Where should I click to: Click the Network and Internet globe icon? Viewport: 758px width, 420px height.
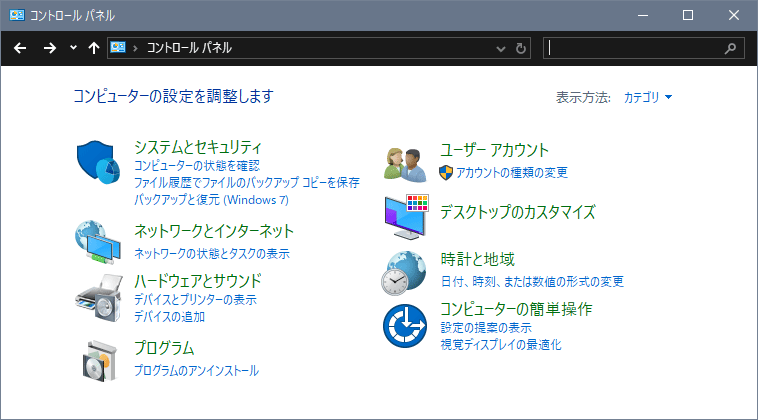(x=97, y=241)
